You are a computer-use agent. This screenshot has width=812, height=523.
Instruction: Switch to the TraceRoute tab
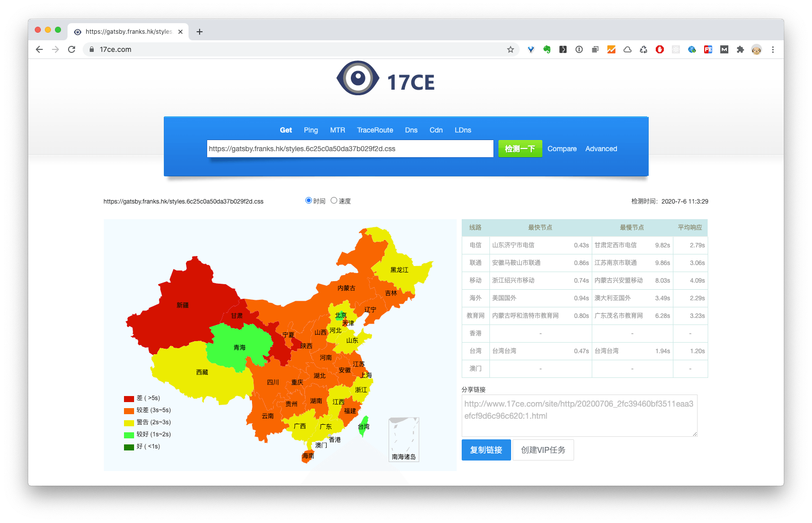click(375, 130)
